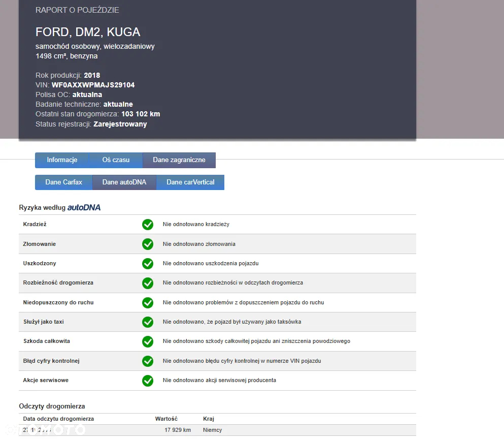504x440 pixels.
Task: Click the autoDNA logo in risks heading
Action: coord(84,208)
